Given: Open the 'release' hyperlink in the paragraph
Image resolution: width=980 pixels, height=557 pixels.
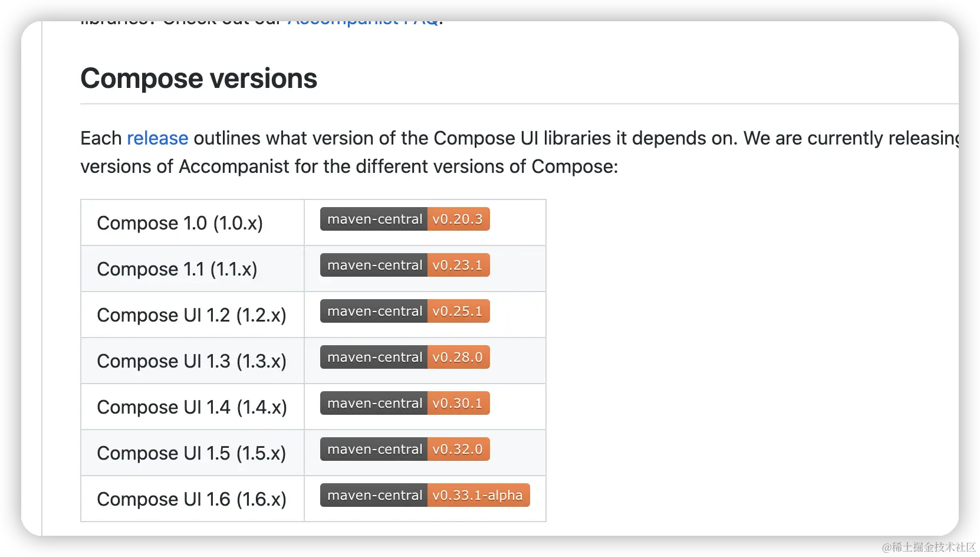Looking at the screenshot, I should [157, 138].
